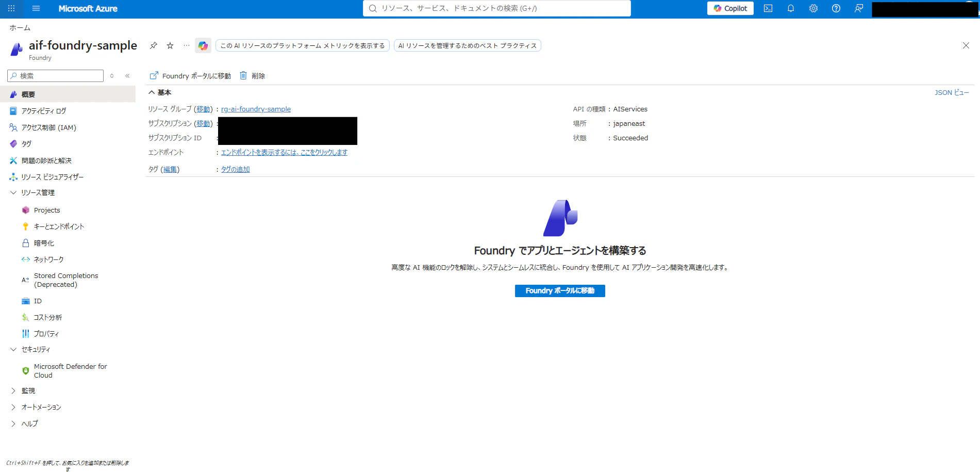980x472 pixels.
Task: Click the trash icon for 削除
Action: 243,76
